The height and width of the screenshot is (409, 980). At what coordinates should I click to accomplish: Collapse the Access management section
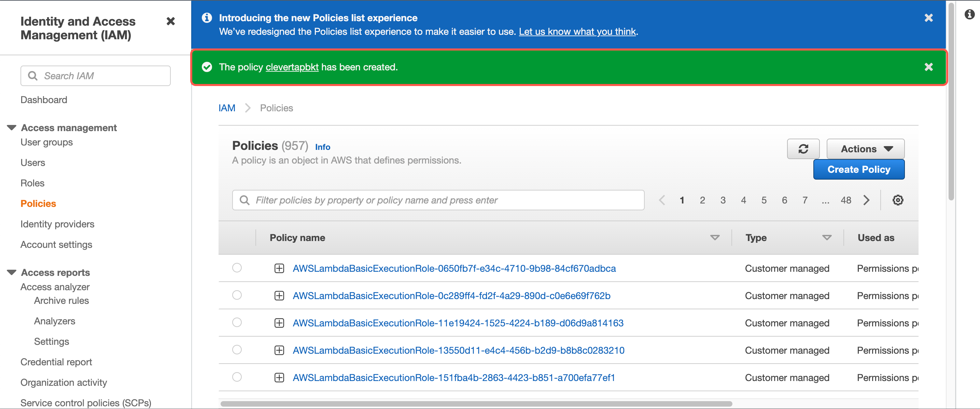pos(12,127)
